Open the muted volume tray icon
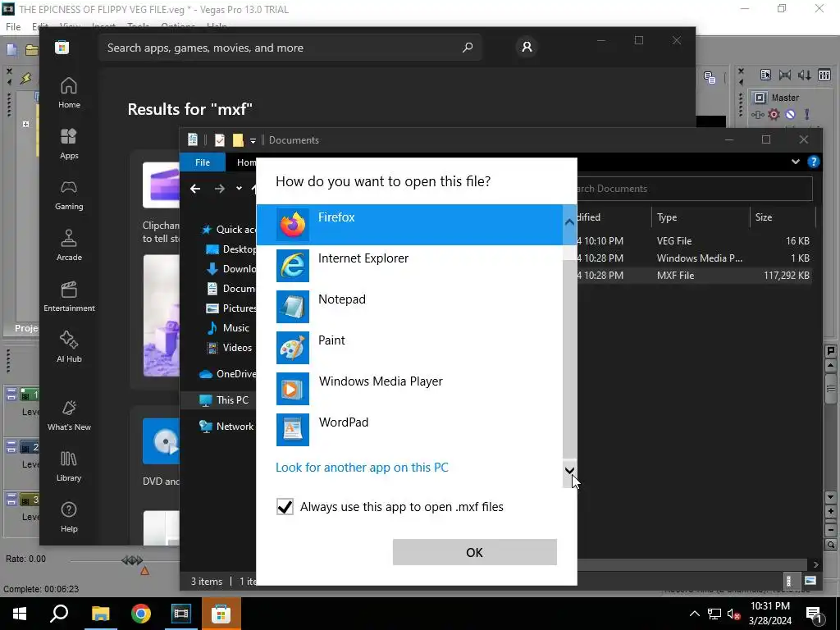 click(x=733, y=614)
